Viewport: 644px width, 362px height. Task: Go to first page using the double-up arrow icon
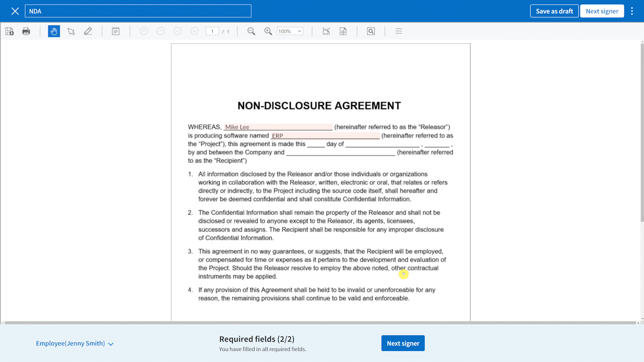click(143, 31)
